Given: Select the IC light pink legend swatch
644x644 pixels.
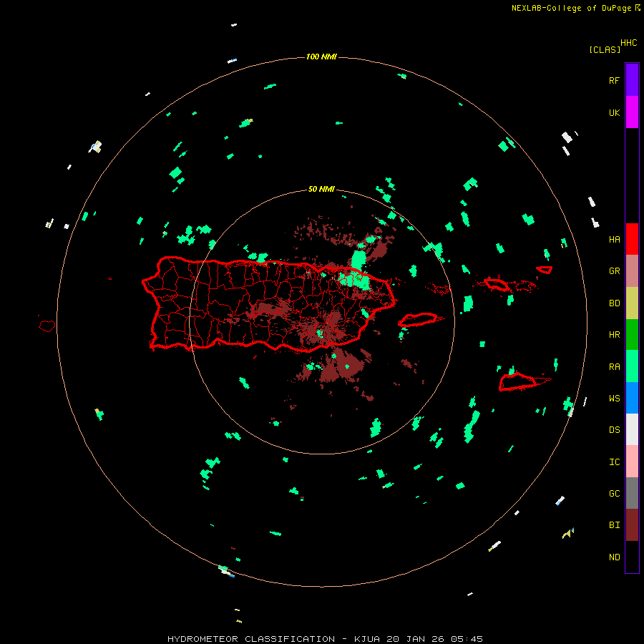Looking at the screenshot, I should click(632, 462).
